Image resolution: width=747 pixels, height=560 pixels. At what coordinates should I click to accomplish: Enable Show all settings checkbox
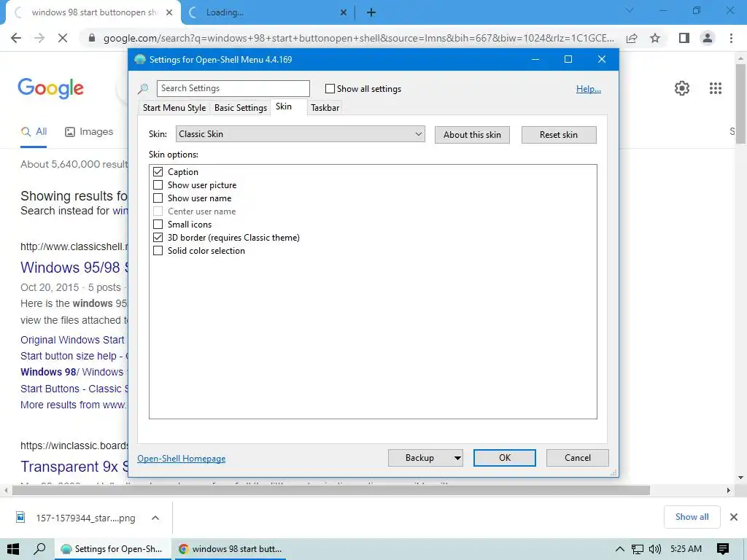tap(330, 88)
